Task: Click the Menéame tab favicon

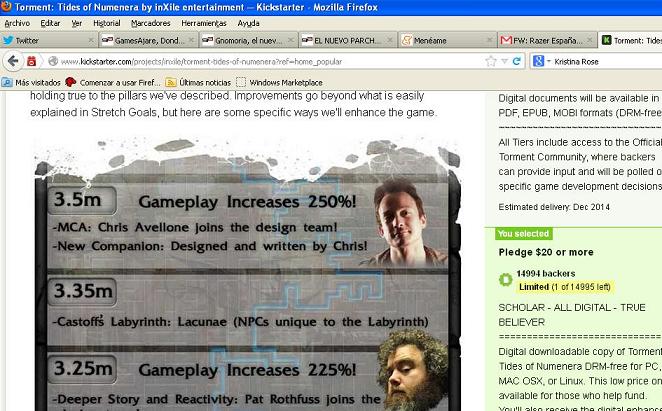Action: 406,40
